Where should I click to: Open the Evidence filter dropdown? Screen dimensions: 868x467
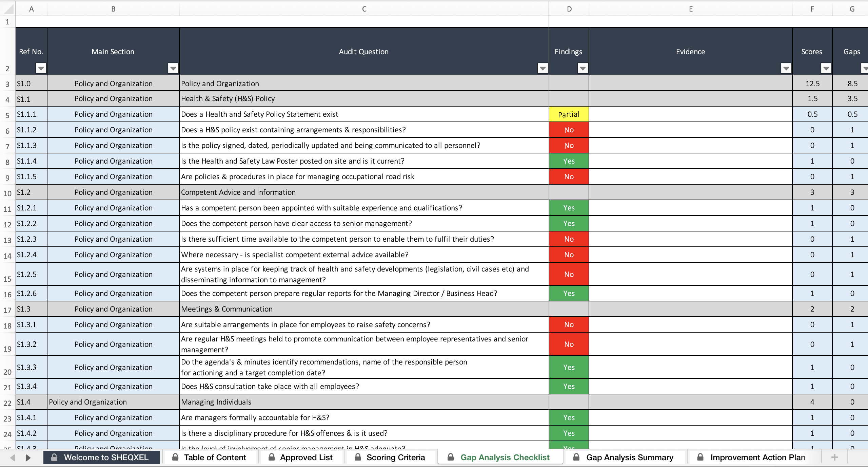pos(786,69)
